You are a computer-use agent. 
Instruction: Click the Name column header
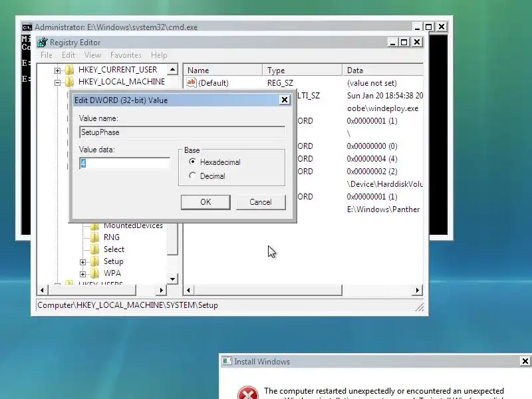(x=223, y=70)
